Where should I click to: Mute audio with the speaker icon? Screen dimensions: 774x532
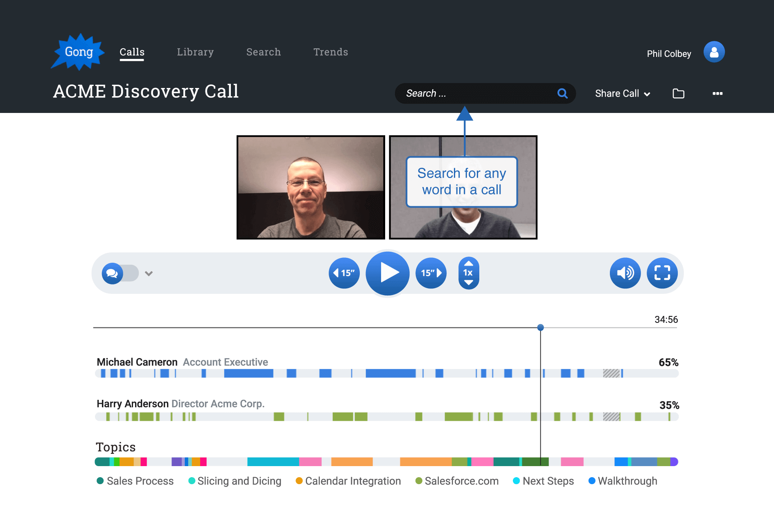pyautogui.click(x=625, y=273)
